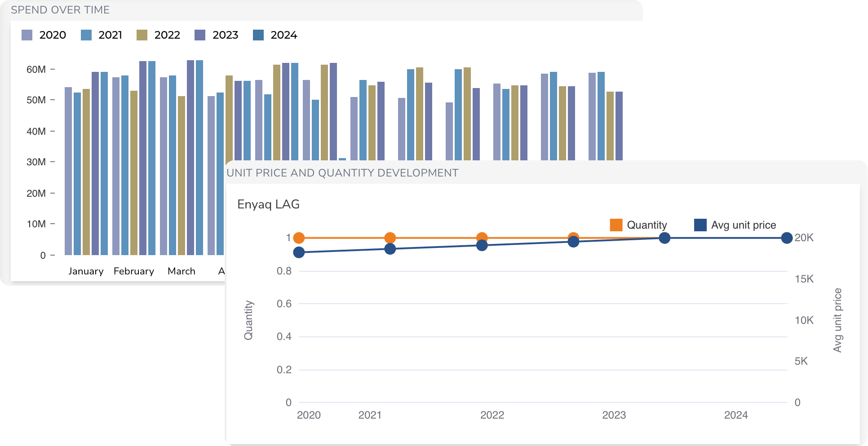This screenshot has width=868, height=446.
Task: Click the UNIT PRICE AND QUANTITY DEVELOPMENT title
Action: point(342,173)
